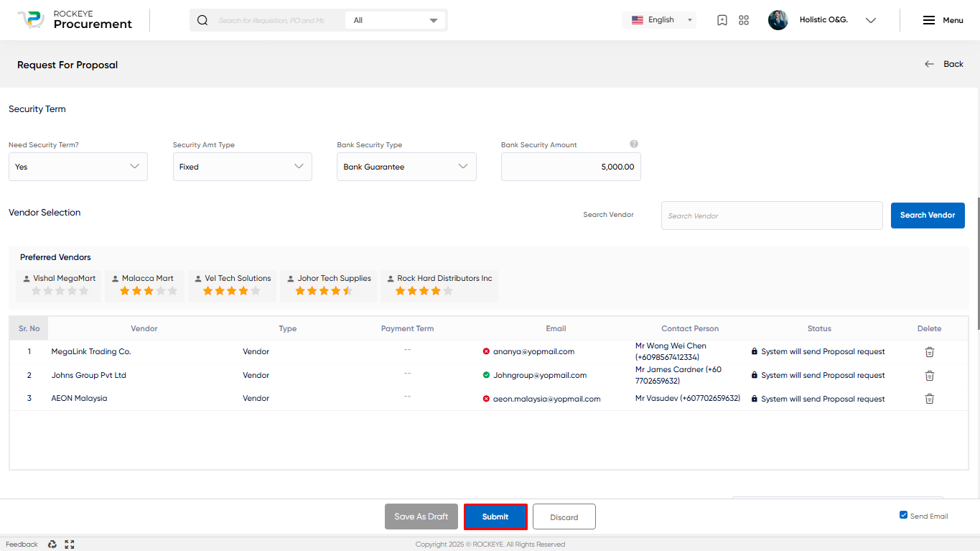Click the lock icon in MegaLink status

tap(755, 351)
